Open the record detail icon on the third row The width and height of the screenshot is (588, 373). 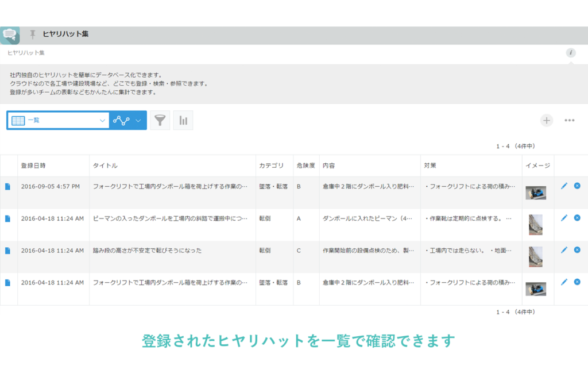pyautogui.click(x=8, y=250)
